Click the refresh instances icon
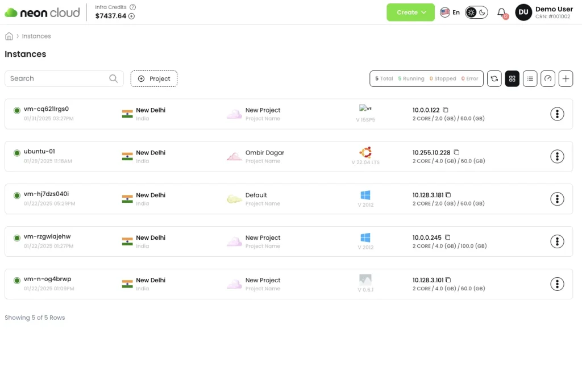Viewport: 582px width, 392px height. click(x=494, y=79)
